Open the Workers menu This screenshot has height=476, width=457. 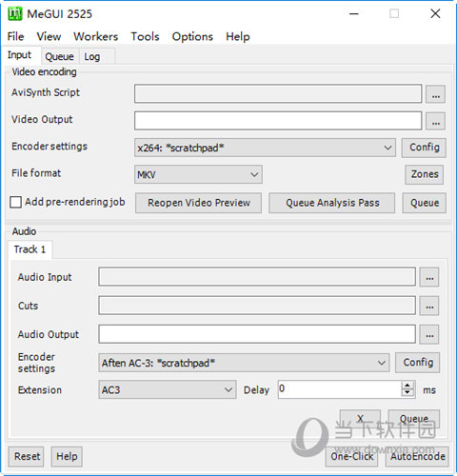(96, 36)
